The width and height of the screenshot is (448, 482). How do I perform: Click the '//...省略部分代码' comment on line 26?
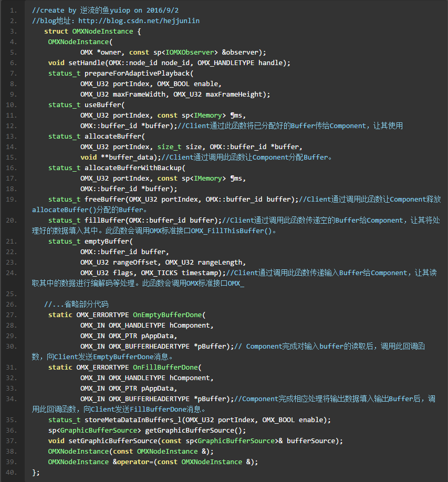click(x=76, y=305)
